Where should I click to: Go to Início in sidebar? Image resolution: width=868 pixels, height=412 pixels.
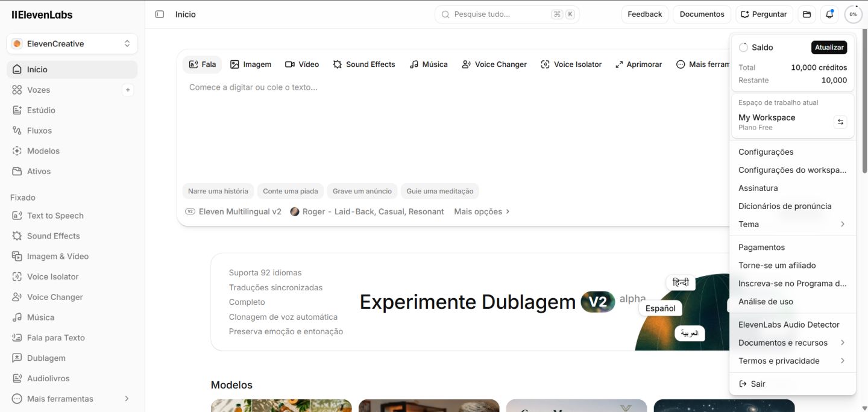tap(72, 69)
